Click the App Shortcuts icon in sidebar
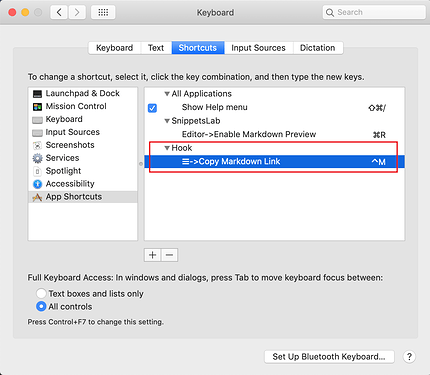 (37, 197)
